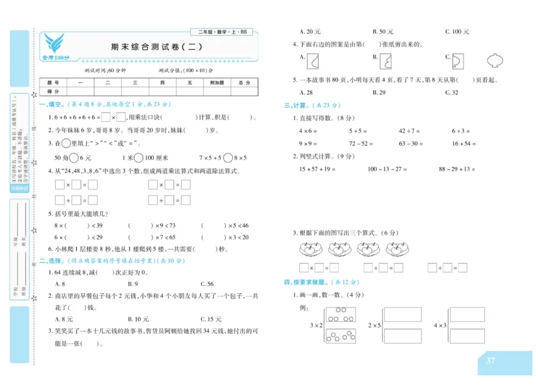The width and height of the screenshot is (538, 392).
Task: Select answer choice A.28 in question 5
Action: tap(306, 92)
